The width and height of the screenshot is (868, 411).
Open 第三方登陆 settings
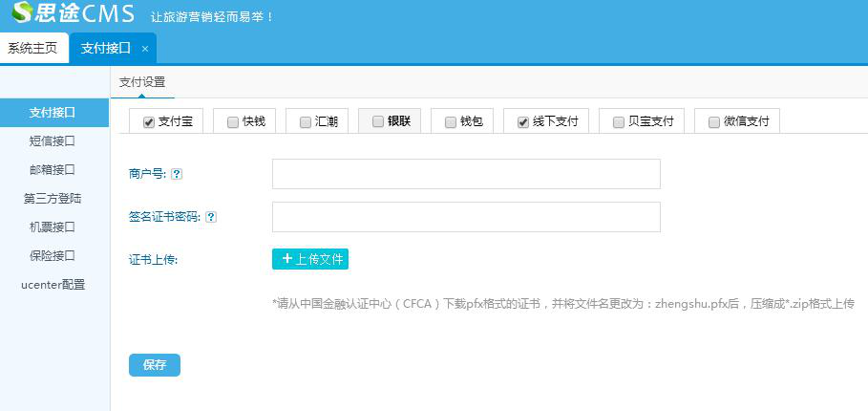53,199
